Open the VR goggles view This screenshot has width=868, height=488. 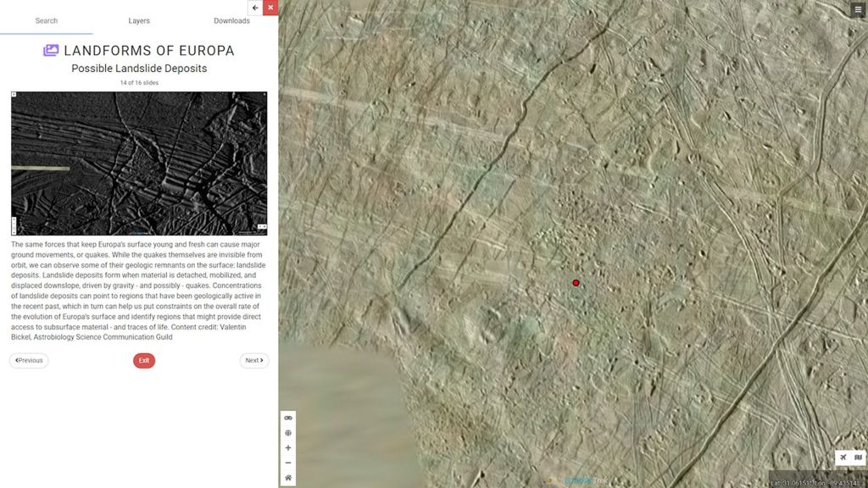(x=288, y=418)
